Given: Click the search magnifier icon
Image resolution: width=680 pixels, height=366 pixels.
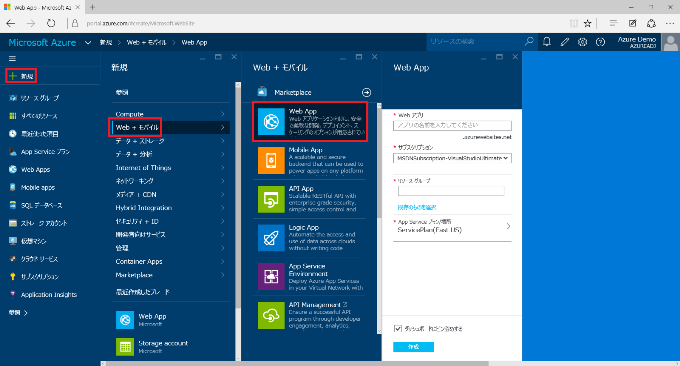Looking at the screenshot, I should (529, 42).
